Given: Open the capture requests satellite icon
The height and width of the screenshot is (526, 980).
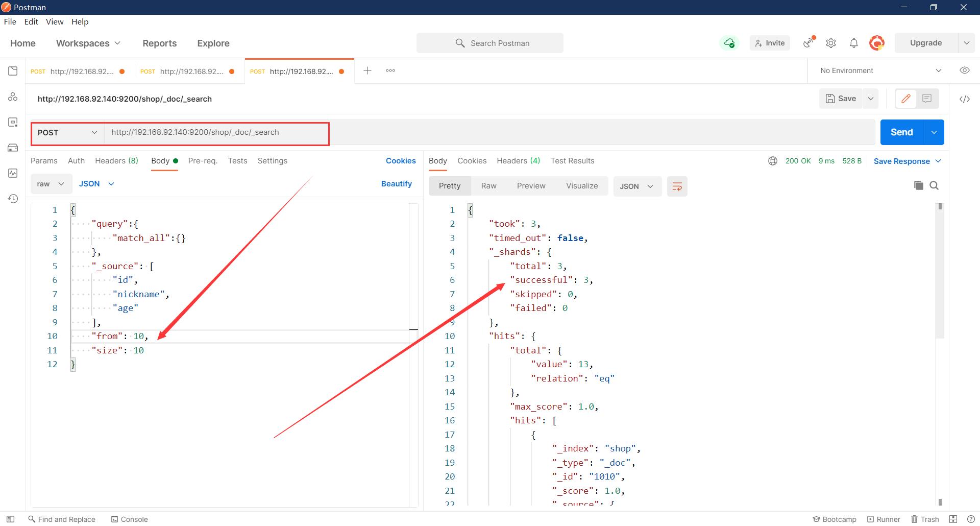Looking at the screenshot, I should [x=809, y=43].
